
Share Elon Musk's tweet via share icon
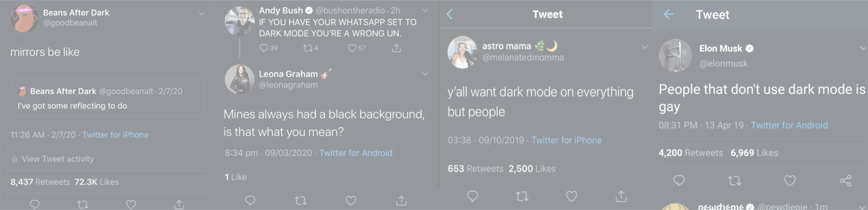click(x=845, y=181)
